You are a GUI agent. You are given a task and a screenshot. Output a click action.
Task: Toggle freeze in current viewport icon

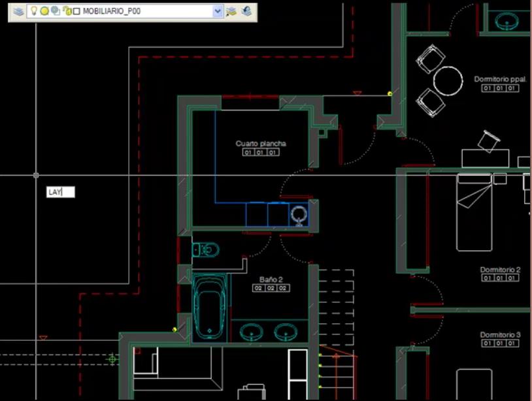click(56, 11)
